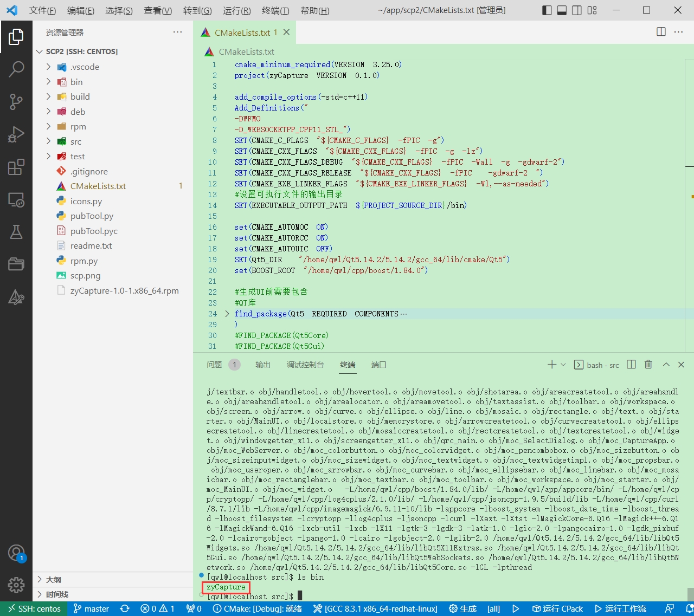Switch to the 输出 panel tab
This screenshot has width=694, height=616.
click(263, 365)
